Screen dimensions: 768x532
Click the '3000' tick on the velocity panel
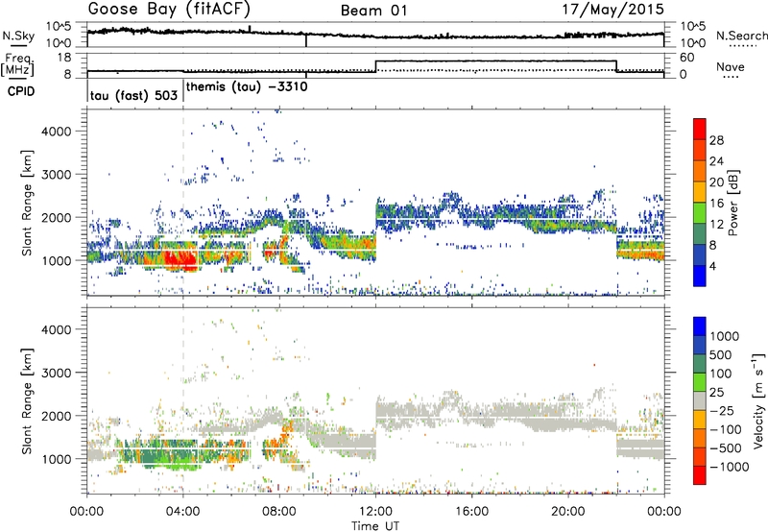(x=56, y=373)
